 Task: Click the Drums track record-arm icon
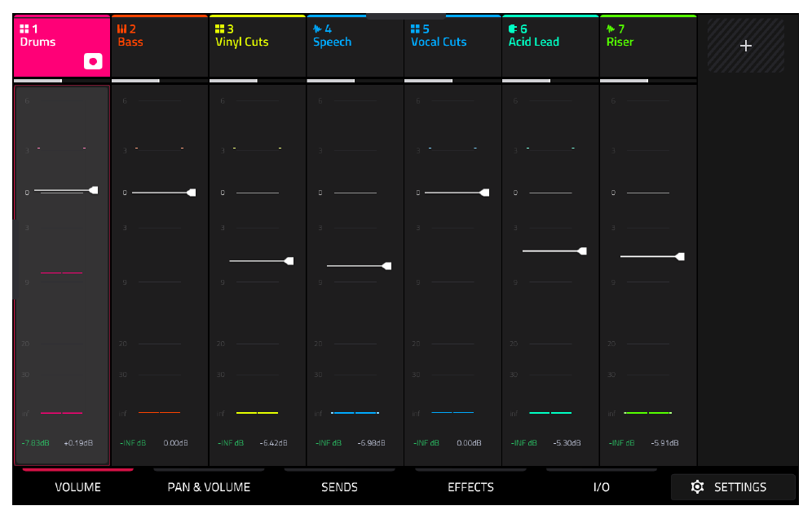pyautogui.click(x=93, y=62)
